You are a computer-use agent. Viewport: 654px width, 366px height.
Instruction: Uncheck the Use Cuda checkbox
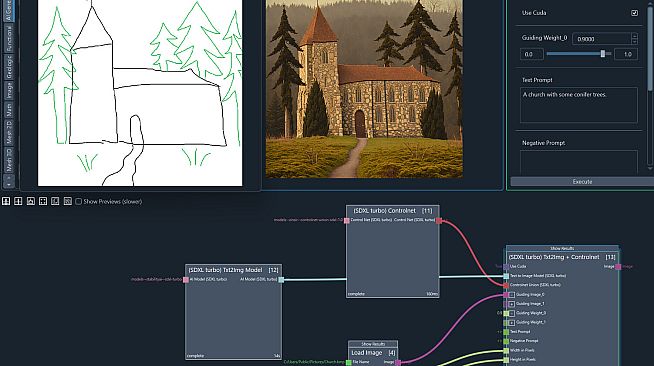pos(634,13)
